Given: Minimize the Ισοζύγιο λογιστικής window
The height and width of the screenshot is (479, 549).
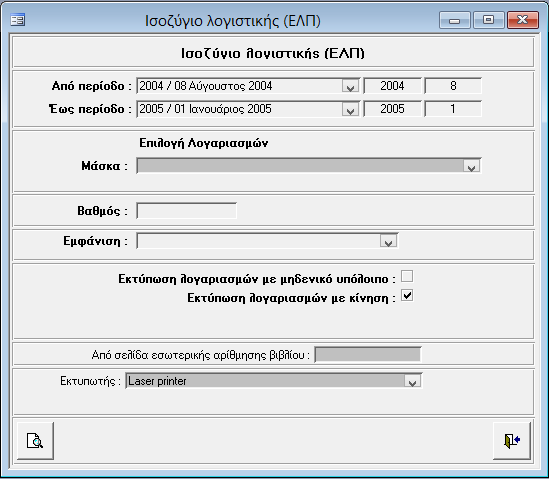Looking at the screenshot, I should tap(454, 20).
